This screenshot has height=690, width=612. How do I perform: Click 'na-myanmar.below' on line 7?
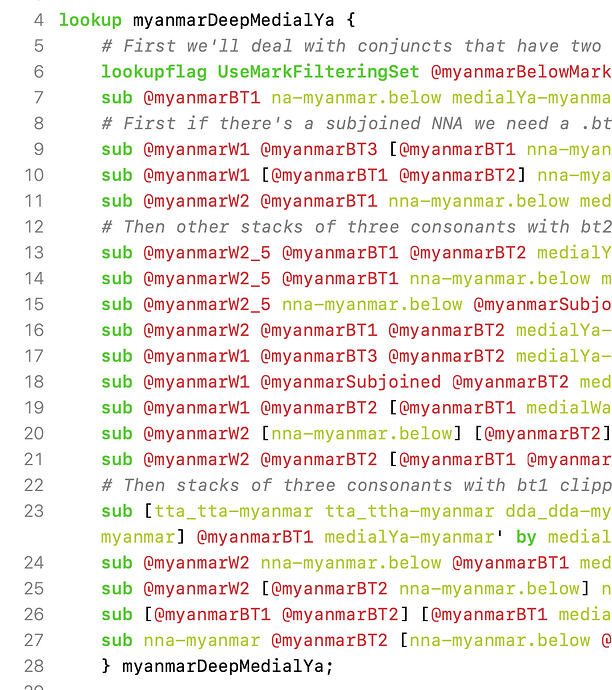click(356, 98)
